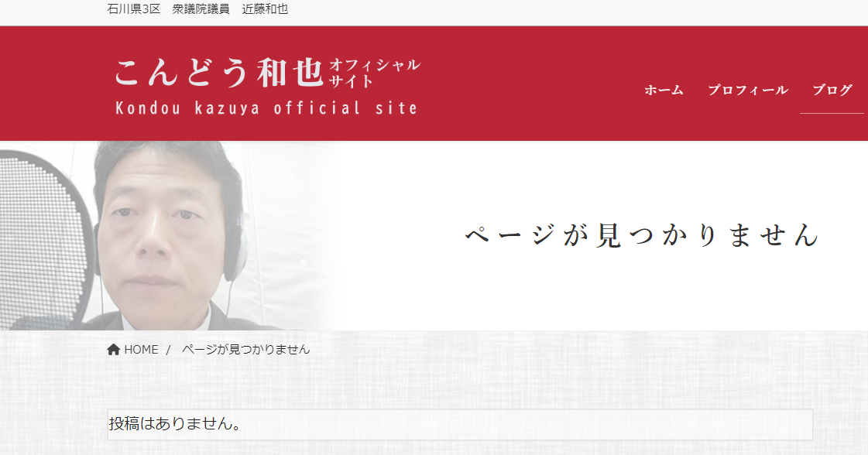Go to the ホーム menu item
Screen dimensions: 868x455
(664, 91)
